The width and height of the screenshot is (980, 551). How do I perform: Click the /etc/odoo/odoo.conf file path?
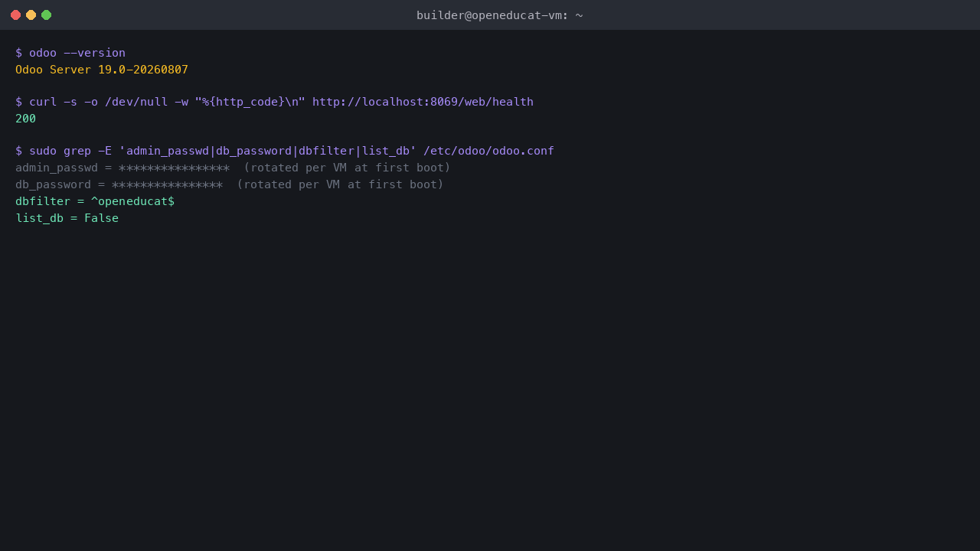coord(488,151)
